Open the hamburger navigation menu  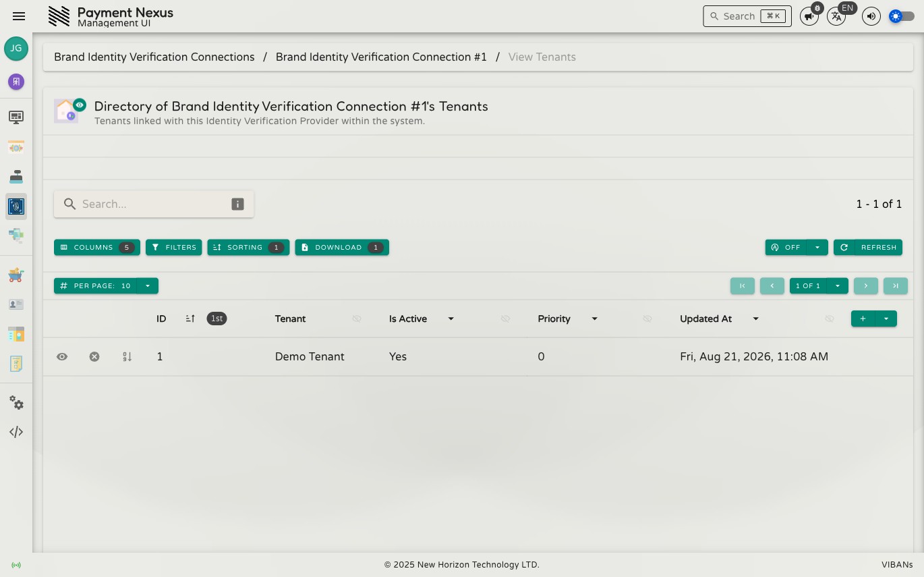(x=19, y=16)
